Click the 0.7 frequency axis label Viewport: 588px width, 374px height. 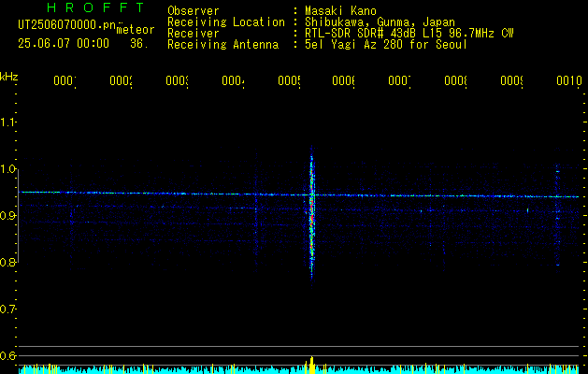pyautogui.click(x=7, y=309)
